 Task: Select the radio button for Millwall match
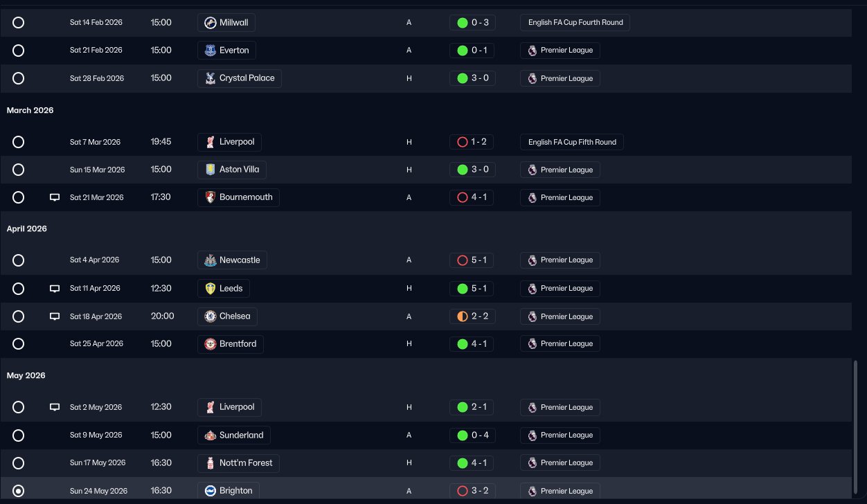(x=19, y=23)
